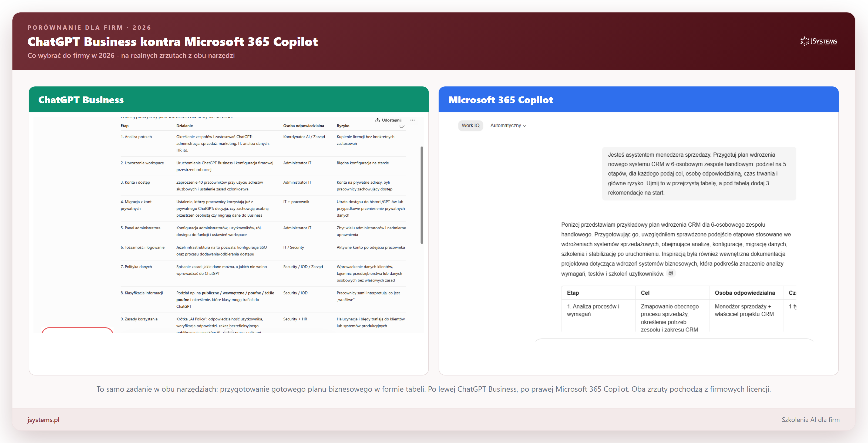This screenshot has width=868, height=443.
Task: Select the '3. Konta i dostęp' row
Action: (263, 186)
